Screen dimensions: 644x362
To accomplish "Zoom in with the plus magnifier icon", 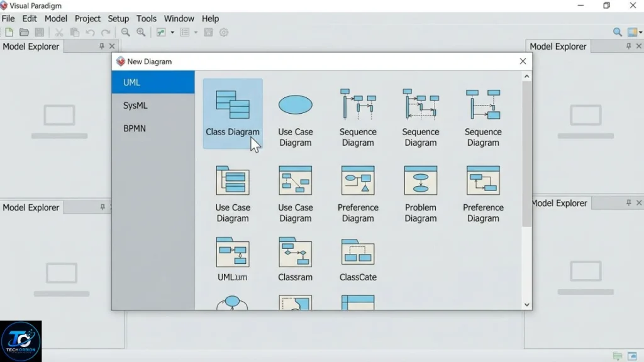I will point(142,33).
